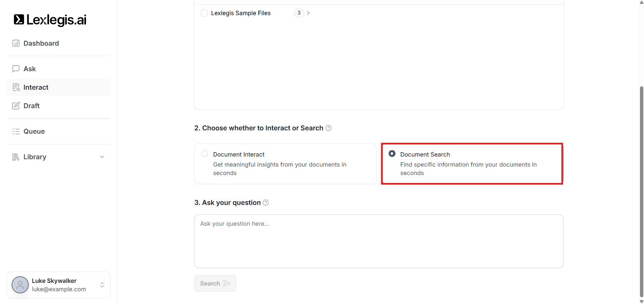Click the Dashboard chart icon
The width and height of the screenshot is (644, 304).
coord(16,43)
